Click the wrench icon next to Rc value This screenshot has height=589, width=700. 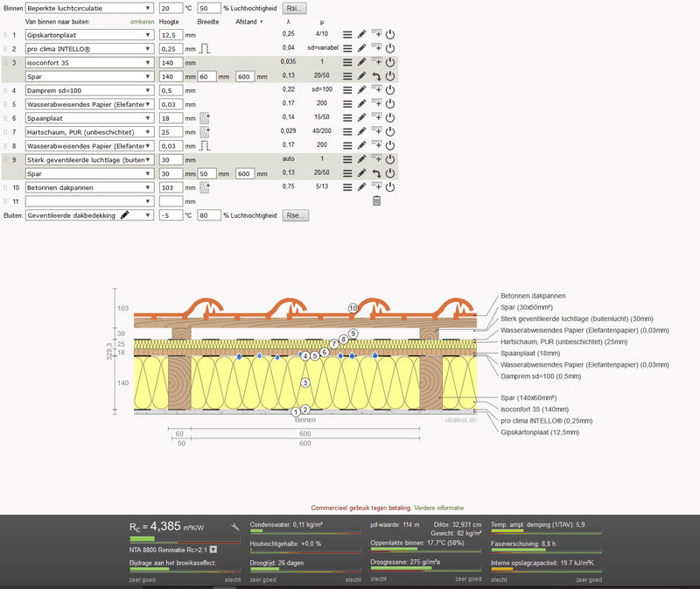235,527
